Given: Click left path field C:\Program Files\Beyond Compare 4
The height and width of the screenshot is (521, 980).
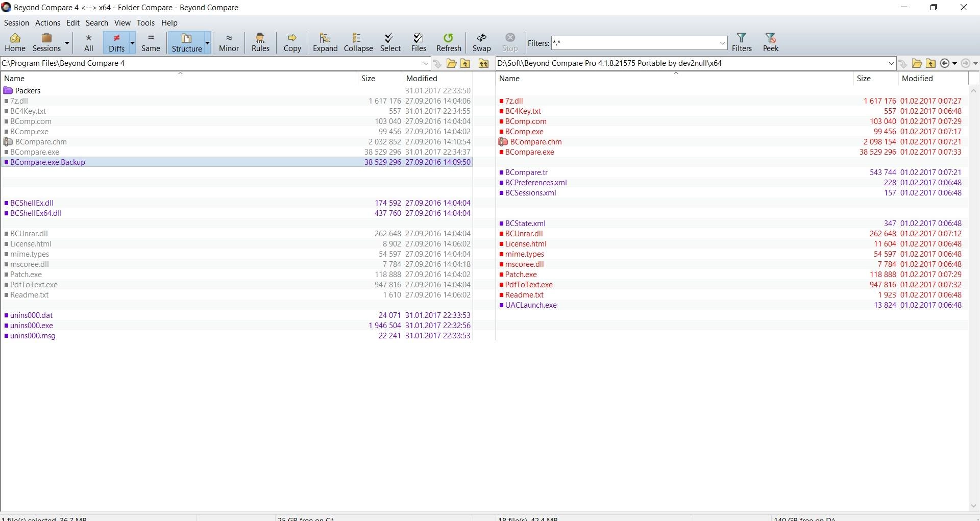Looking at the screenshot, I should [211, 63].
